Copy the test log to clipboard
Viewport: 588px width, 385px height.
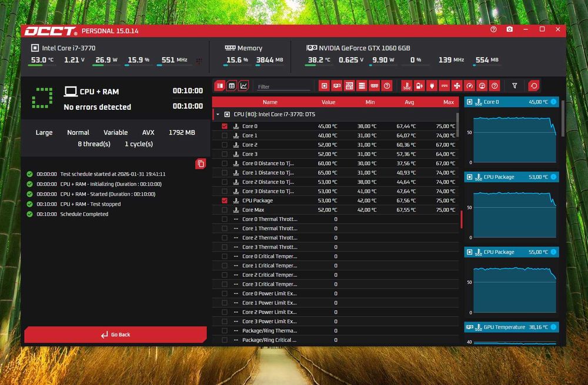(x=201, y=164)
